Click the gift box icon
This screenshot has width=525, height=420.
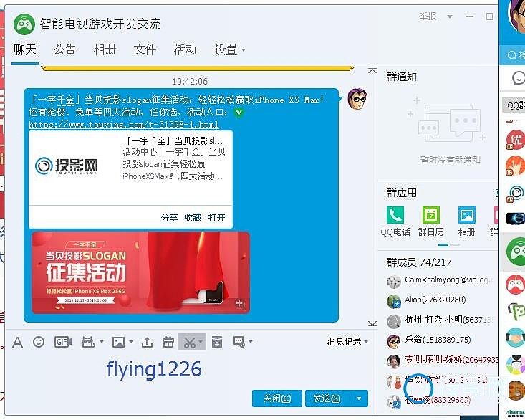point(168,342)
